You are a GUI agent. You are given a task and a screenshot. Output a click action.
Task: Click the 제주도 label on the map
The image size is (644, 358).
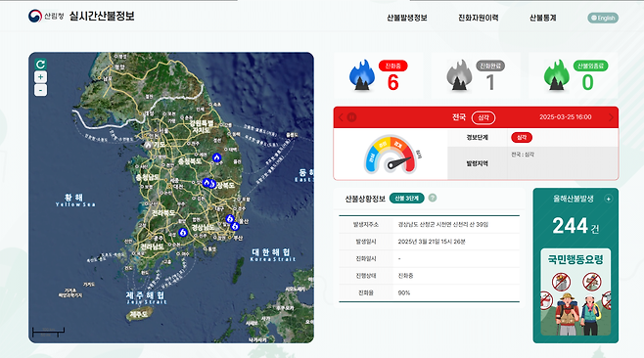tap(139, 314)
